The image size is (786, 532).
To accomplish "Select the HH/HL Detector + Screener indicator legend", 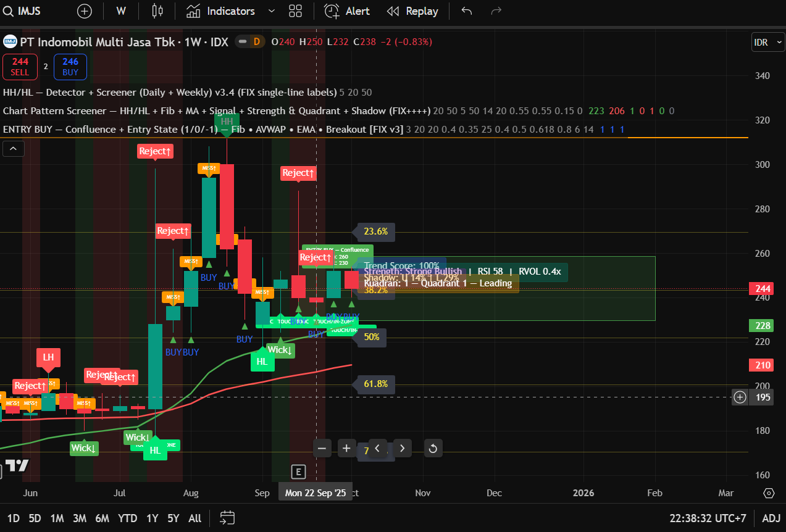I will (170, 92).
